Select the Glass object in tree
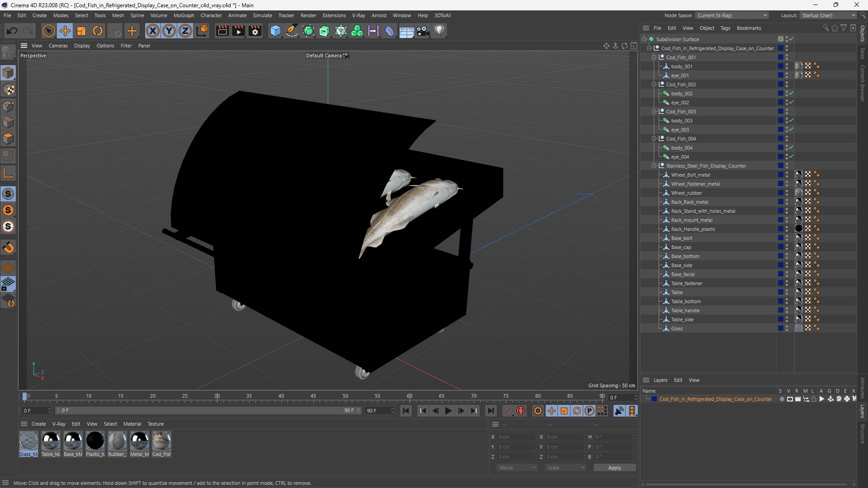This screenshot has width=868, height=488. [677, 328]
